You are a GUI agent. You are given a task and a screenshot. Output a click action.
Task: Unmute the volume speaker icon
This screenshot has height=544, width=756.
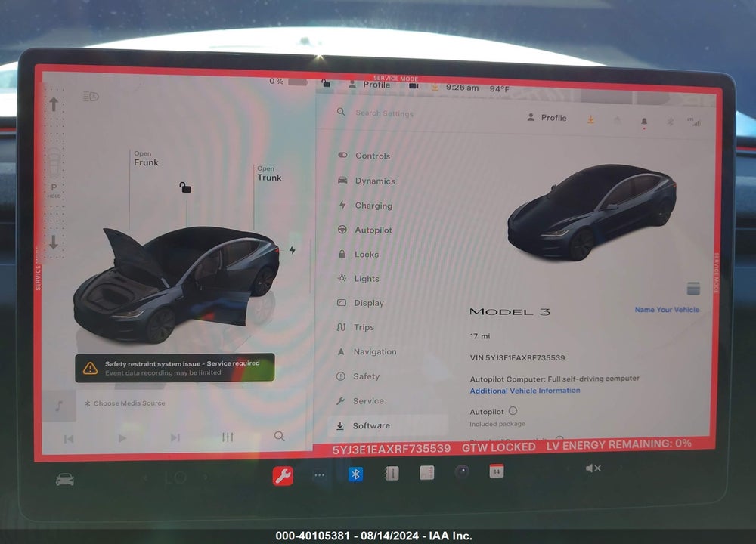coord(593,468)
